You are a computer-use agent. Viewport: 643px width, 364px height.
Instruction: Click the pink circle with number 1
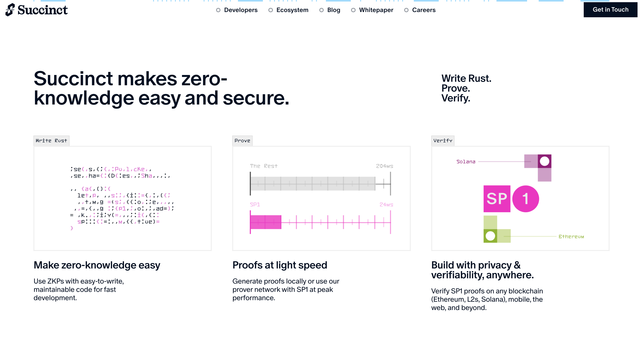(526, 199)
